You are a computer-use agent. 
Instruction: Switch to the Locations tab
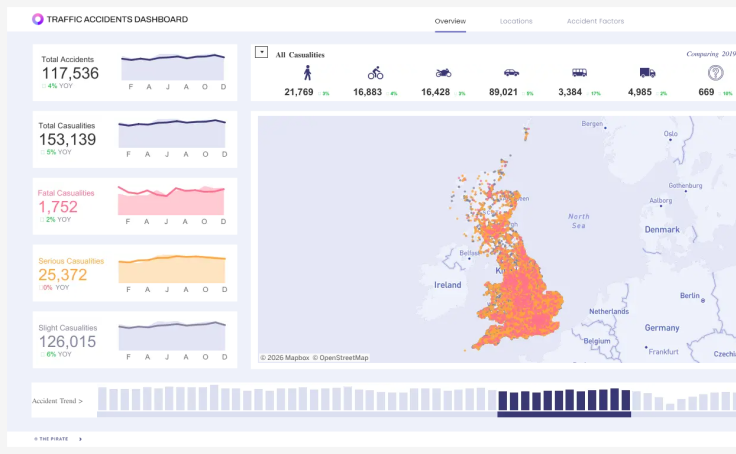[x=516, y=21]
